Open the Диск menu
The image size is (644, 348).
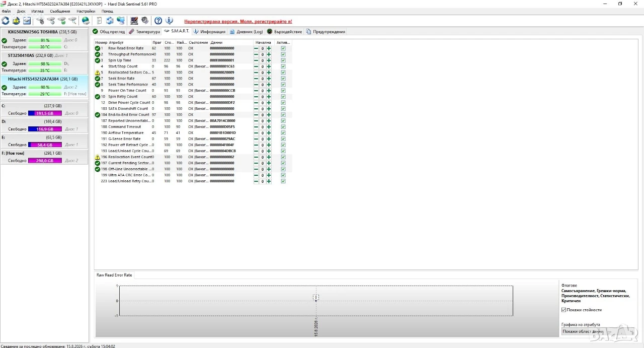[x=21, y=11]
